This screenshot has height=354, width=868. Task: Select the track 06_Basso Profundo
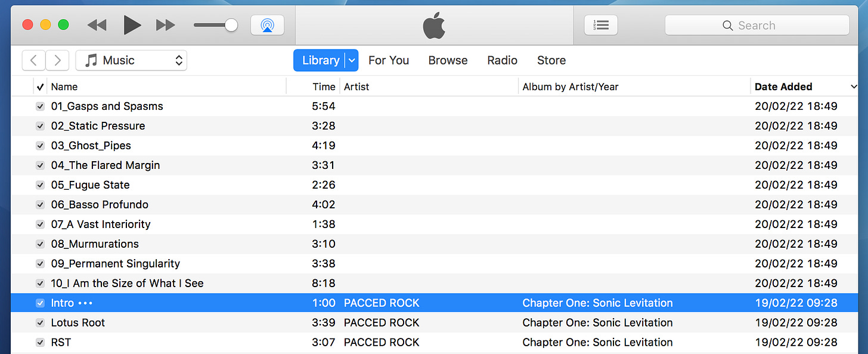pyautogui.click(x=100, y=205)
